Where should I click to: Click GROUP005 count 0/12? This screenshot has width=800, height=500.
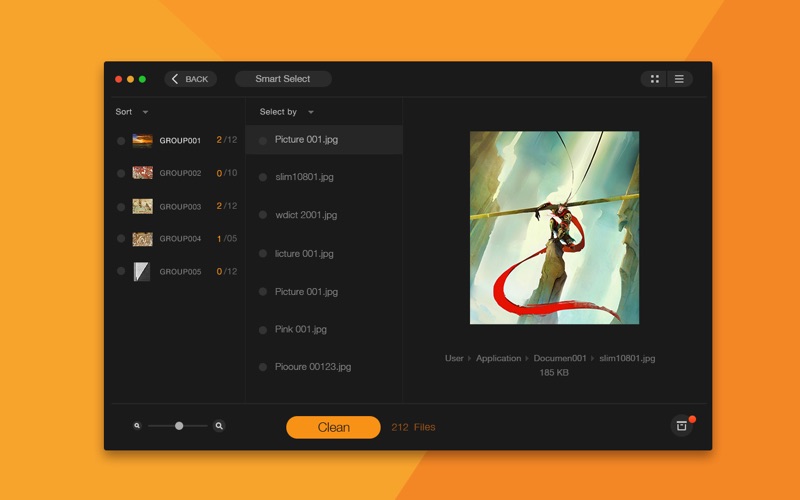point(227,271)
